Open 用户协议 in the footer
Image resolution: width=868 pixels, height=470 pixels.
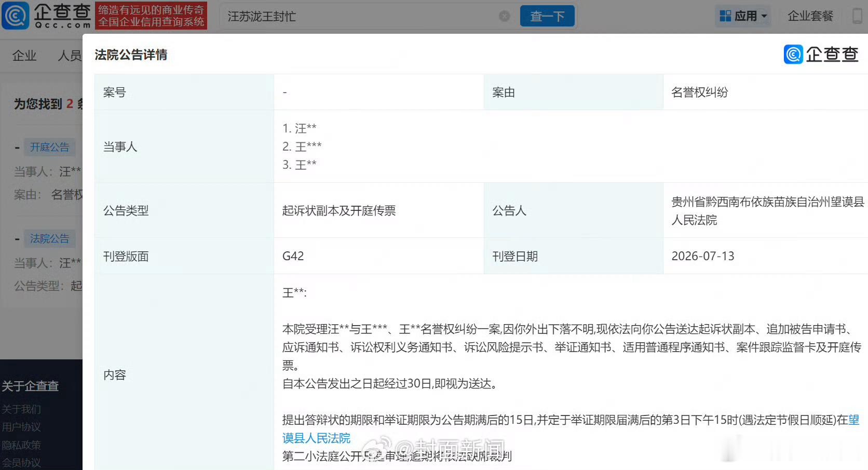21,427
